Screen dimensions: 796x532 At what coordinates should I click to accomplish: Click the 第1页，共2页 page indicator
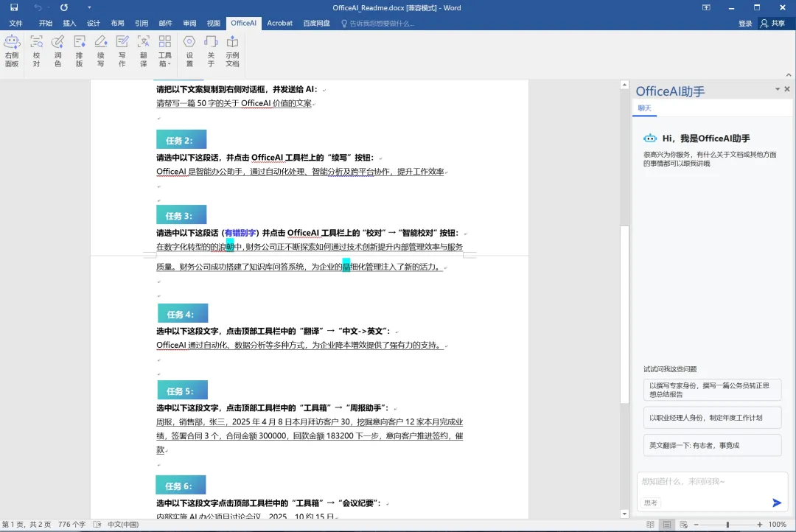(27, 525)
